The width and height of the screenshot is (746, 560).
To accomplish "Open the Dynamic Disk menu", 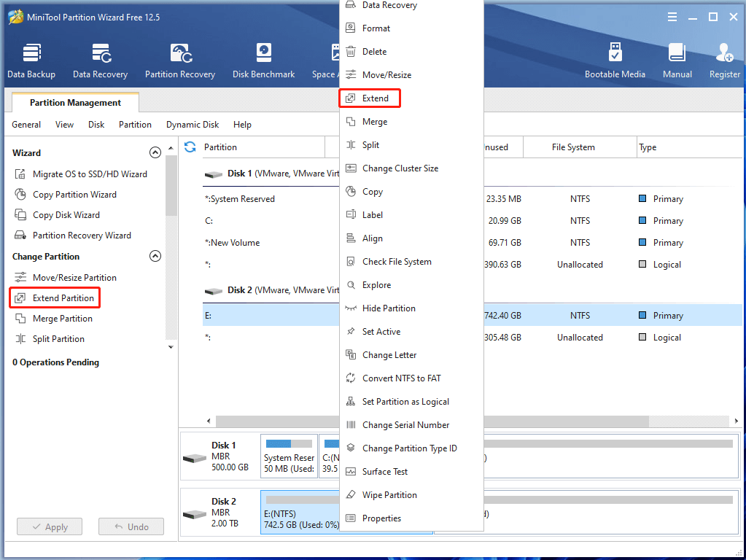I will 193,125.
